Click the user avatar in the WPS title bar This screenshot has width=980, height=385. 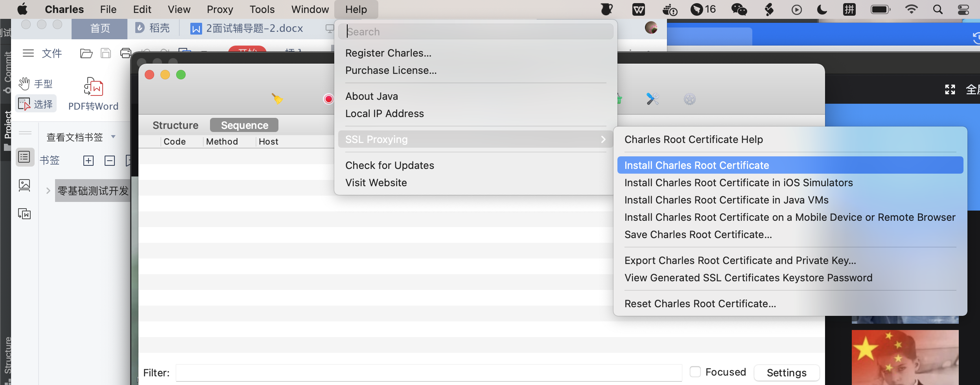coord(651,27)
